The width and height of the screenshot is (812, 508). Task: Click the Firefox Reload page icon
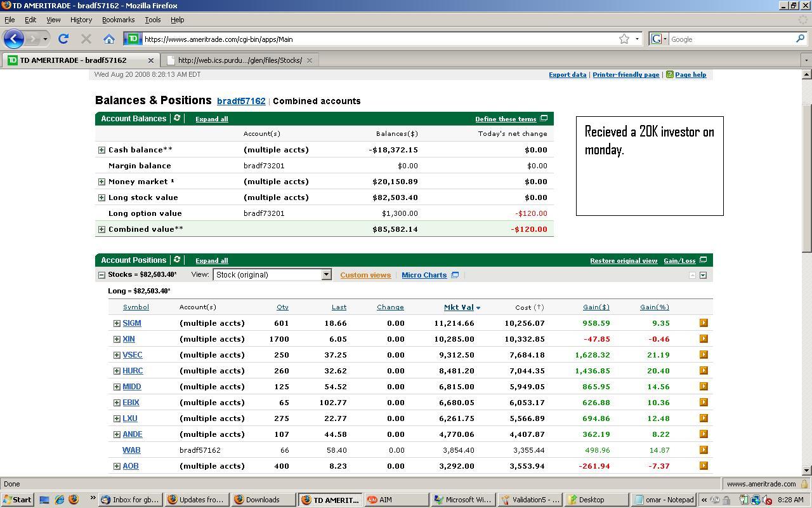click(63, 39)
